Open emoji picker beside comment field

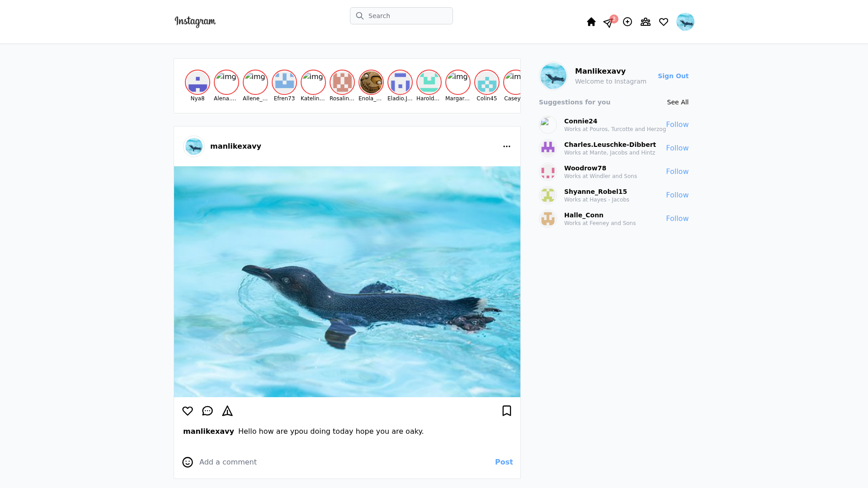point(188,462)
